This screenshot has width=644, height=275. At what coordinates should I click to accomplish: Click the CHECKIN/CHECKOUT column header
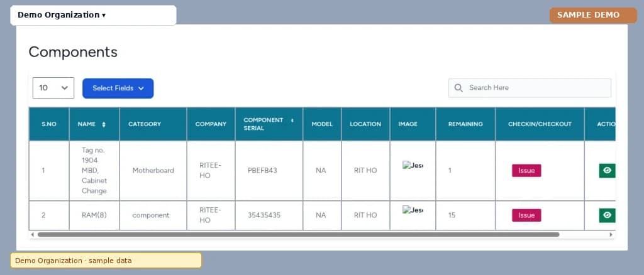540,124
